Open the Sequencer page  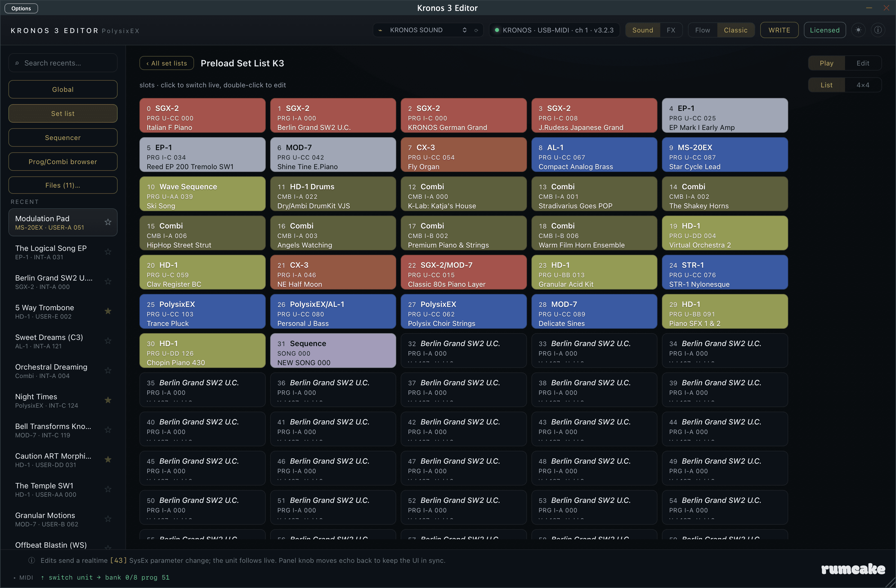pos(63,138)
